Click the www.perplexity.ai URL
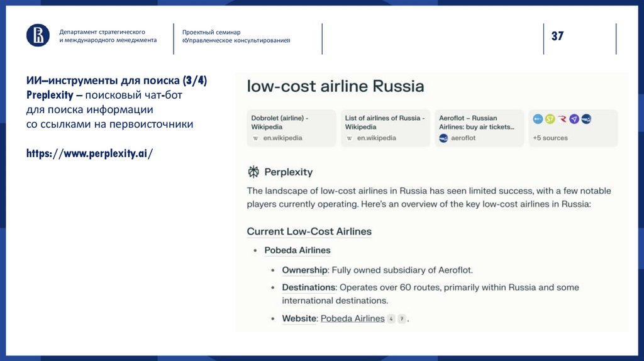The height and width of the screenshot is (361, 644). point(89,153)
